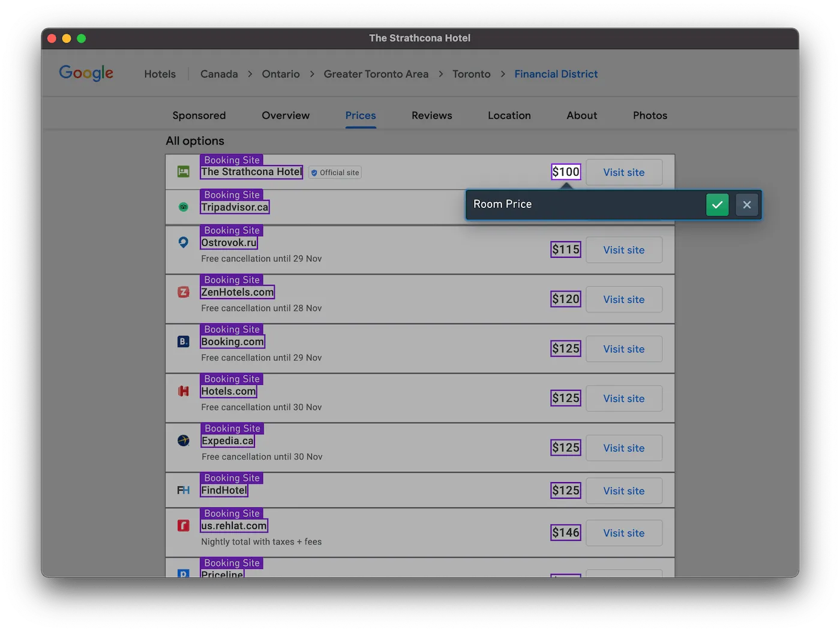Visit site for The Strathcona Hotel
Screen dimensions: 840x632
624,172
